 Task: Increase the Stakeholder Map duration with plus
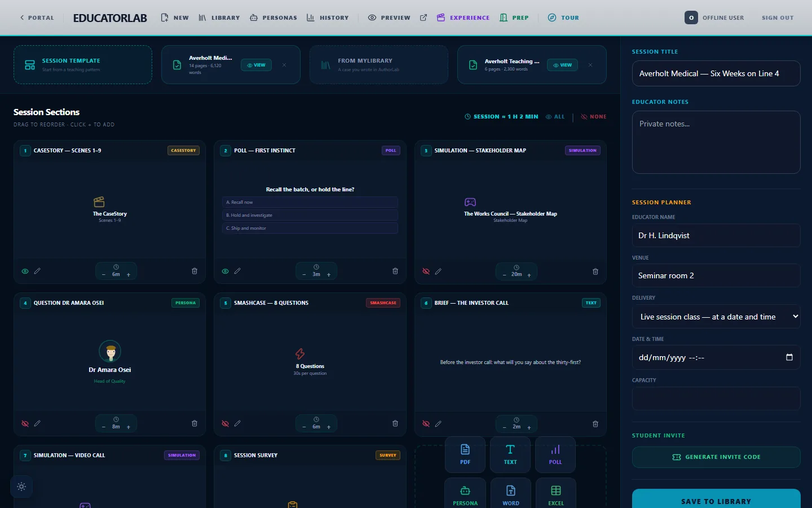(529, 275)
